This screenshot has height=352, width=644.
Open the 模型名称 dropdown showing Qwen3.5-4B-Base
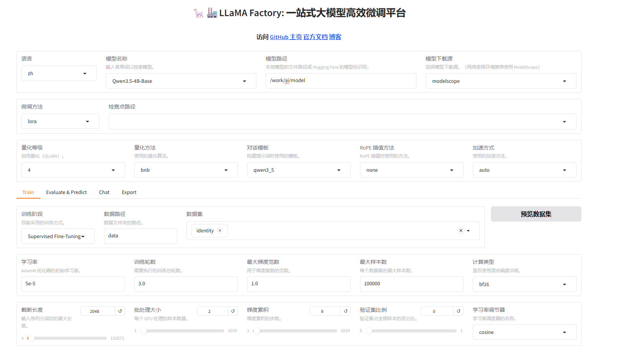pos(181,81)
